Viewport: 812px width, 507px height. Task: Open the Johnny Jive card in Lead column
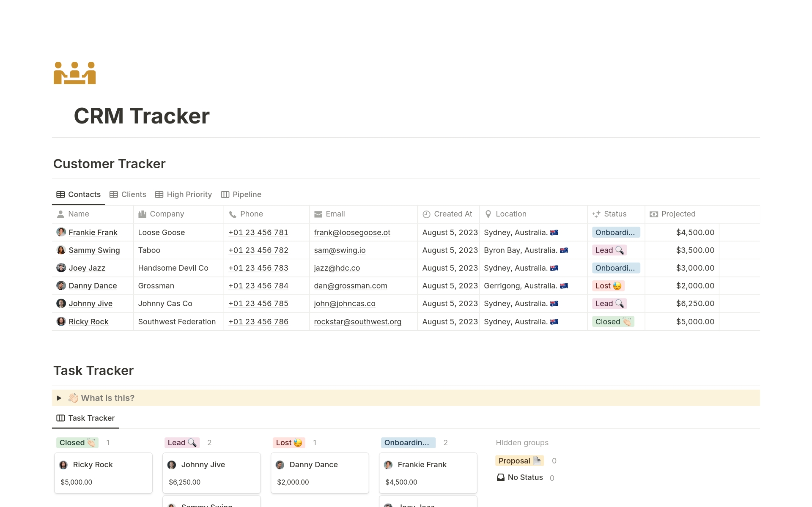[x=203, y=465]
